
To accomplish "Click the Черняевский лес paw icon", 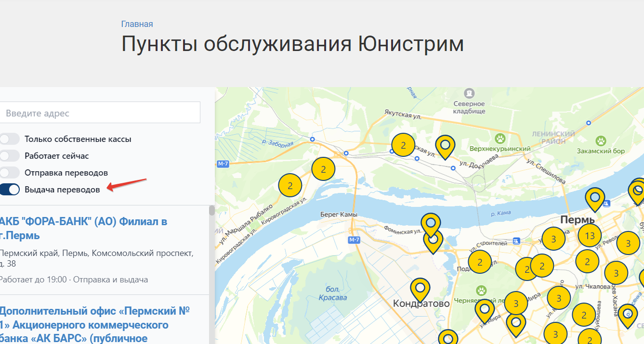I will click(x=481, y=290).
